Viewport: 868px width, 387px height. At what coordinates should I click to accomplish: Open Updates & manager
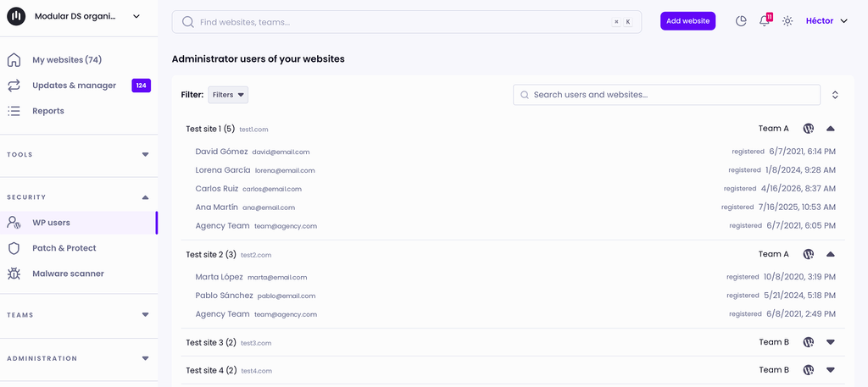click(75, 86)
